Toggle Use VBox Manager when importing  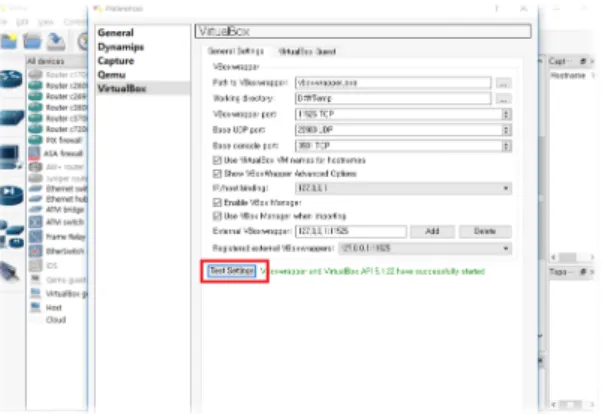pos(217,216)
